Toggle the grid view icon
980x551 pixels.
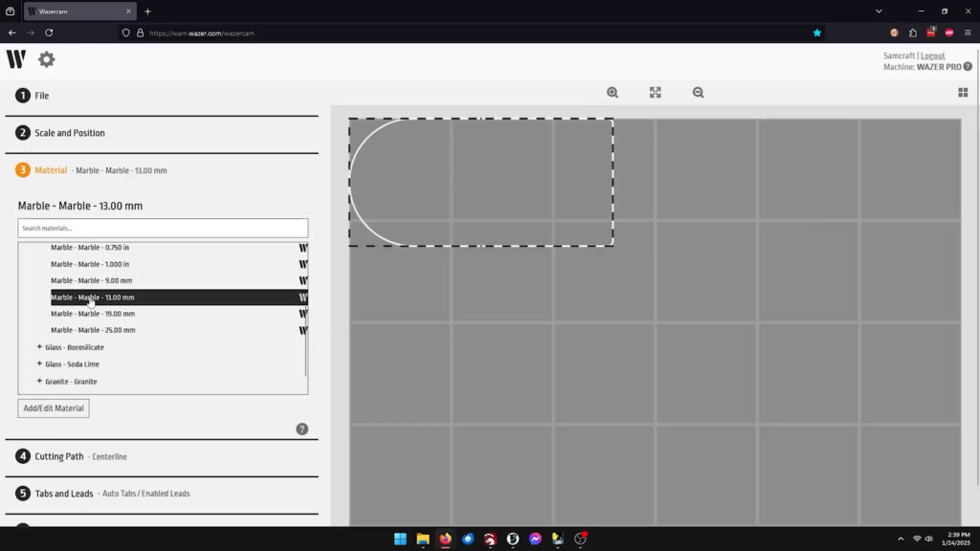[963, 93]
